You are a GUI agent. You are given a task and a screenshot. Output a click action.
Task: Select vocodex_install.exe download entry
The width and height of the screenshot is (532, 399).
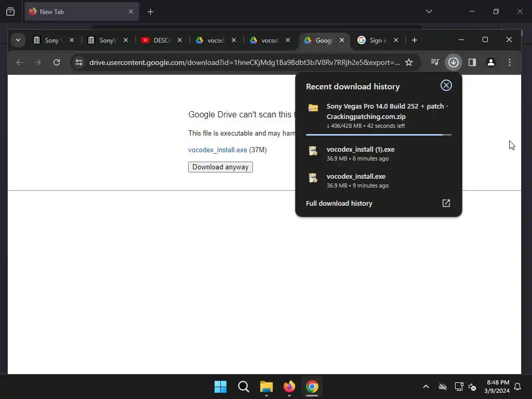379,180
